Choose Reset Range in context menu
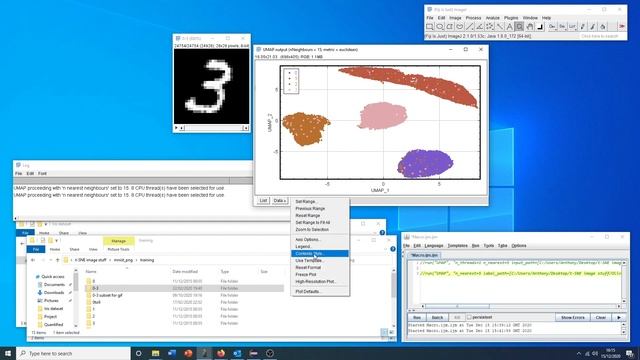This screenshot has width=640, height=360. 320,216
